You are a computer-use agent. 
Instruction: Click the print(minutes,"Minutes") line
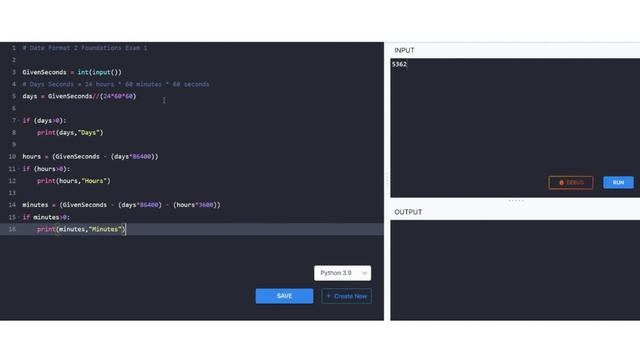coord(81,229)
